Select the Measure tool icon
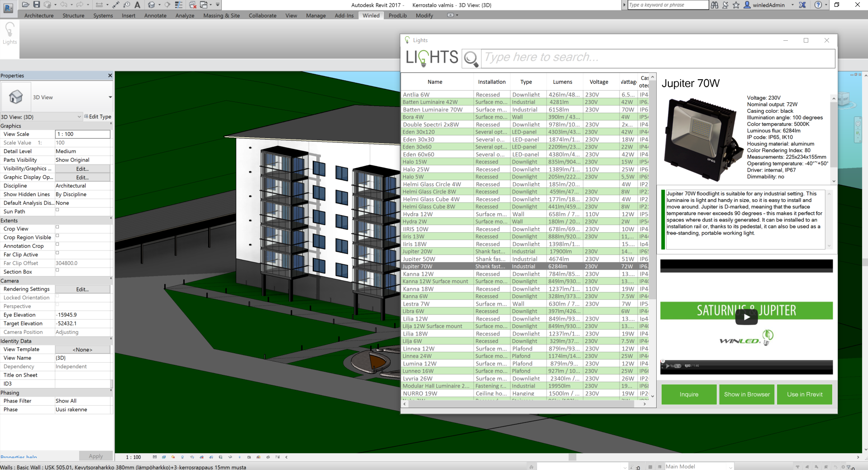 coord(99,5)
